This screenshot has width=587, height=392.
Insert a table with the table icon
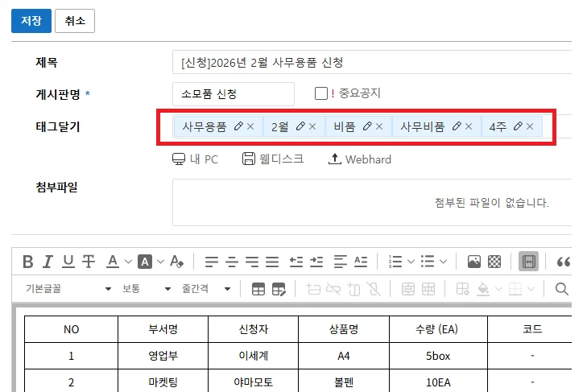[x=258, y=289]
